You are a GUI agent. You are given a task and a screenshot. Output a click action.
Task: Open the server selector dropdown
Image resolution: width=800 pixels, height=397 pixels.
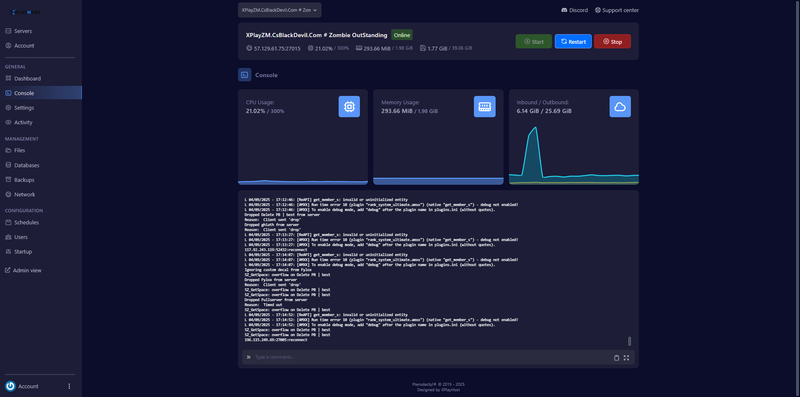(x=280, y=10)
